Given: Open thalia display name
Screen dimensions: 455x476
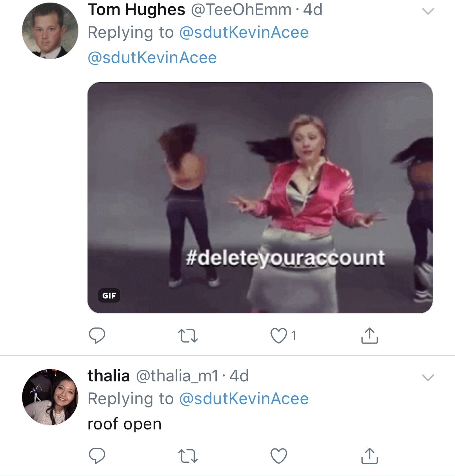Looking at the screenshot, I should (108, 376).
